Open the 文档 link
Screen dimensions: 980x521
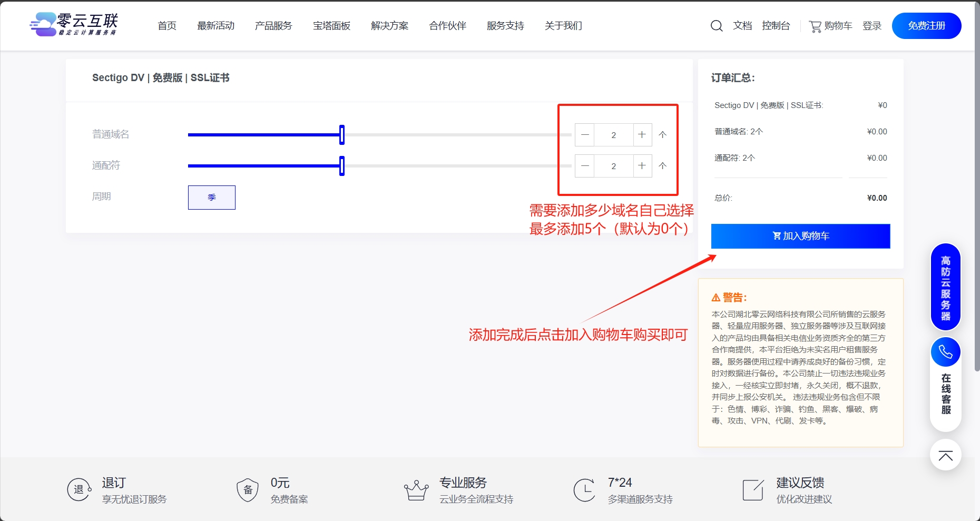click(x=742, y=26)
